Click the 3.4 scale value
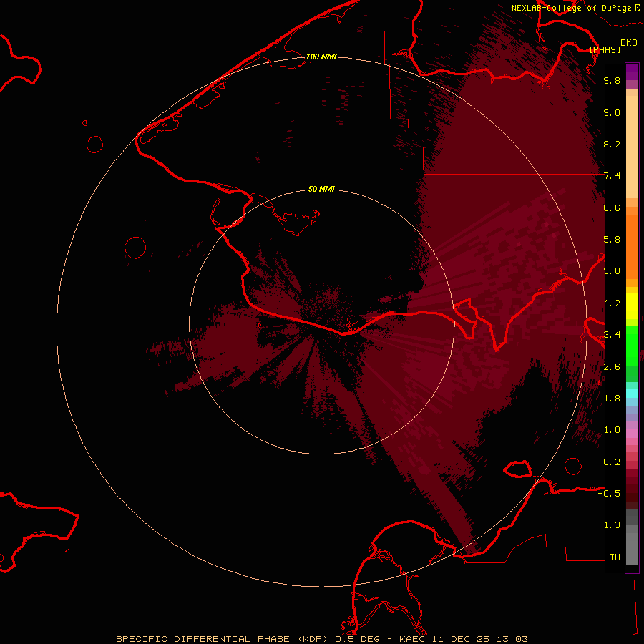The height and width of the screenshot is (644, 644). 612,335
